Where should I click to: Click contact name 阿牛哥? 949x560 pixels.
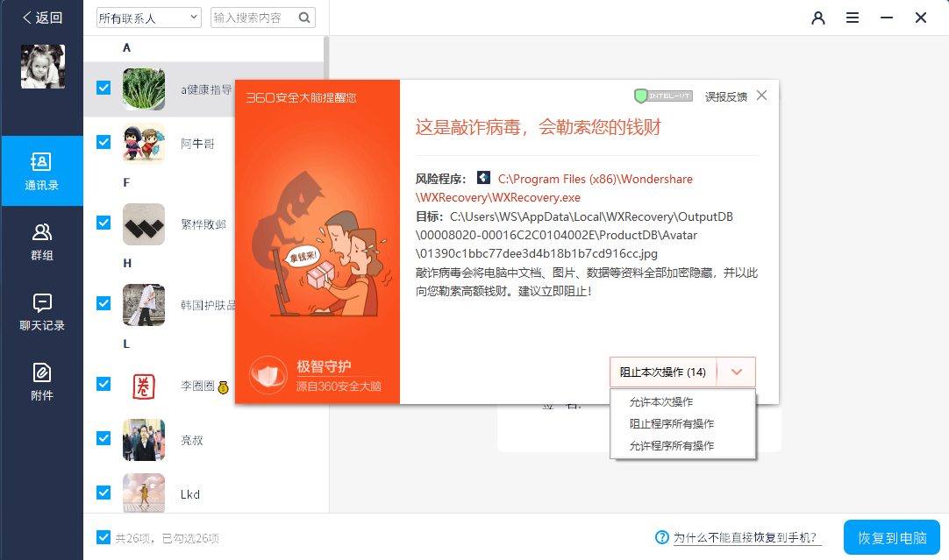point(198,144)
